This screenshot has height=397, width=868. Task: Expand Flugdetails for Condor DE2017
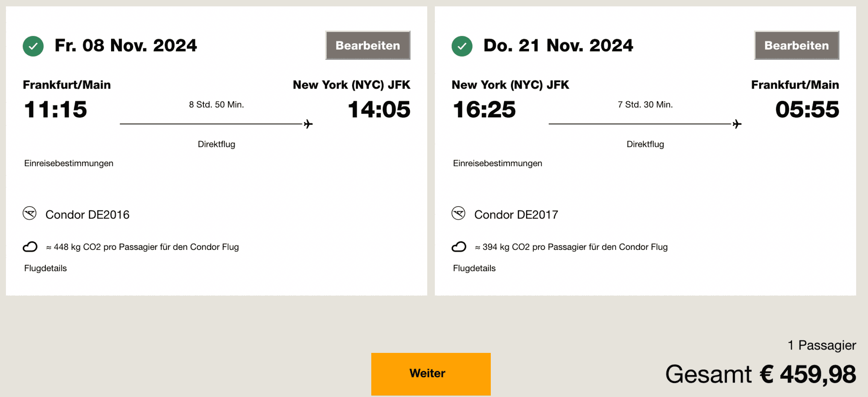pyautogui.click(x=474, y=268)
